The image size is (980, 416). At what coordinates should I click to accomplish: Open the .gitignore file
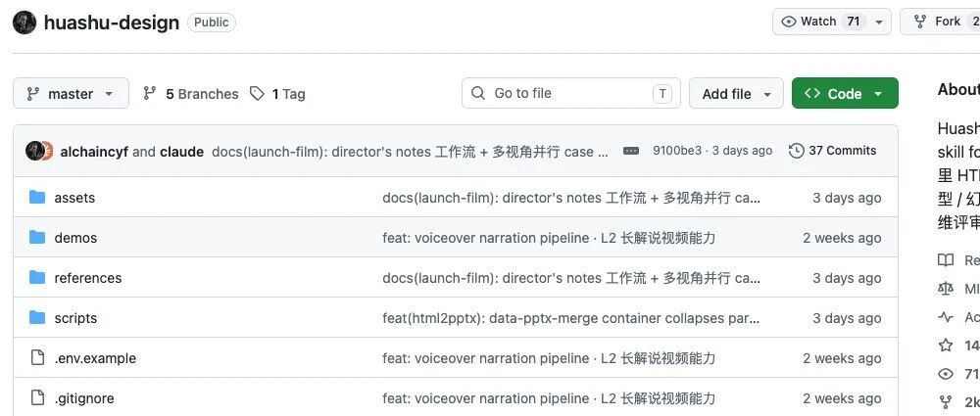click(84, 398)
